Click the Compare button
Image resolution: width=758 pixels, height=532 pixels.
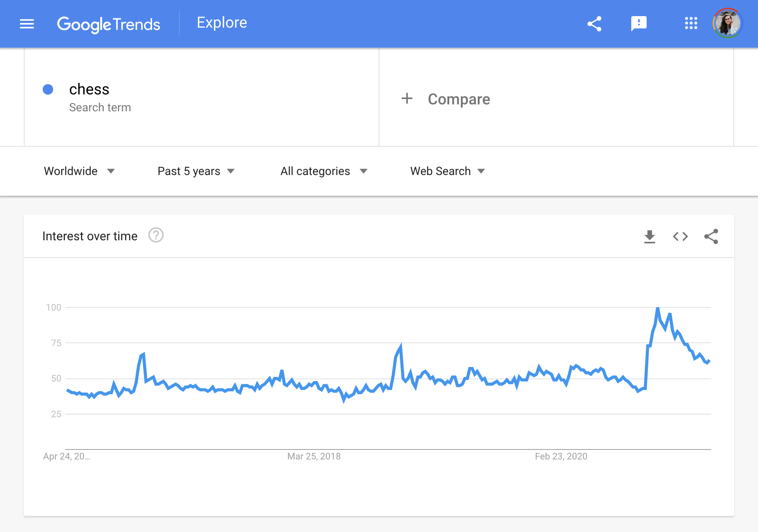point(458,99)
